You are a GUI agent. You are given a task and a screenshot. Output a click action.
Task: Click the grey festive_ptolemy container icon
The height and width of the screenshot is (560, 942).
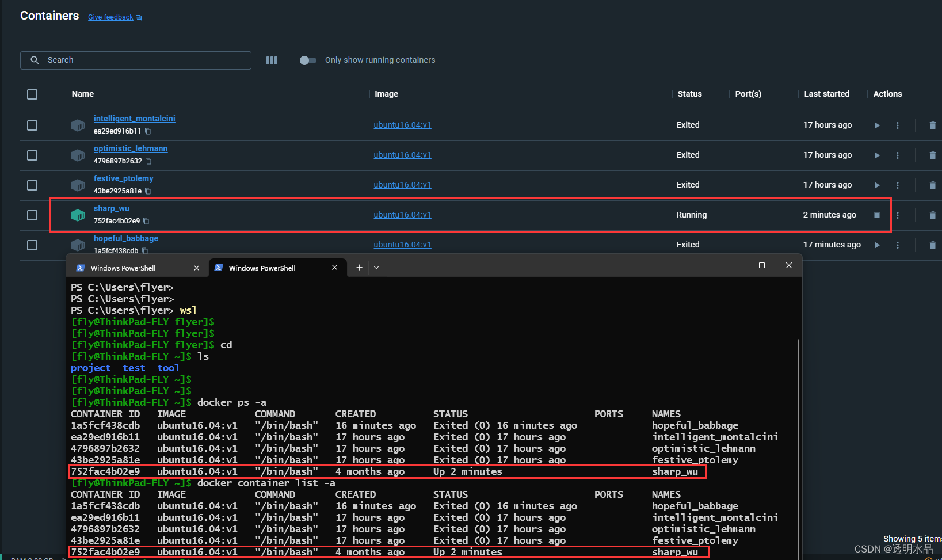(x=78, y=185)
